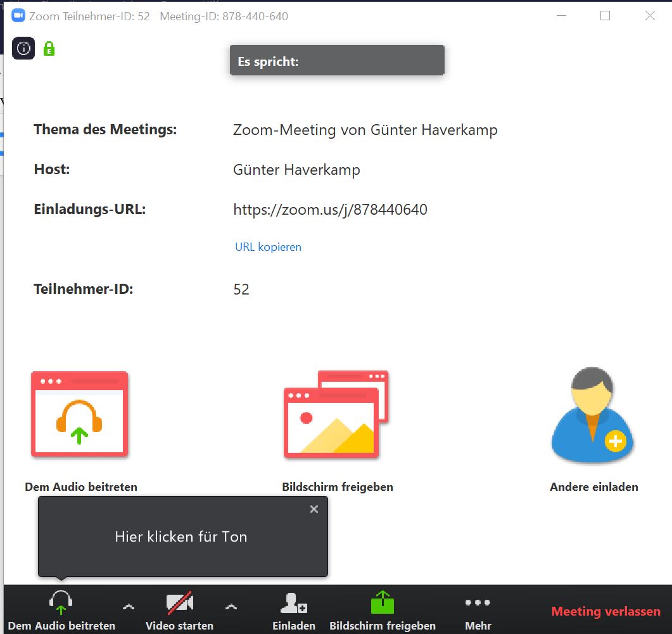Minimize the Zoom window

point(561,16)
